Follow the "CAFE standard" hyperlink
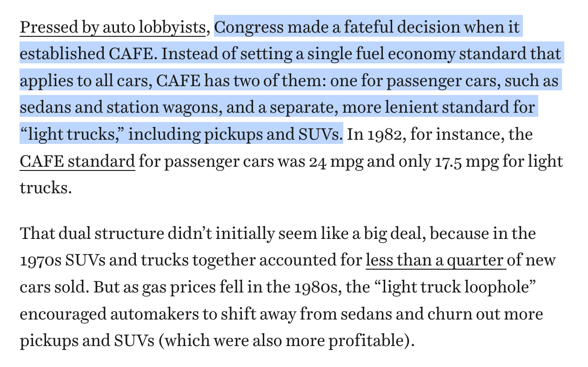The height and width of the screenshot is (367, 588). (x=77, y=162)
